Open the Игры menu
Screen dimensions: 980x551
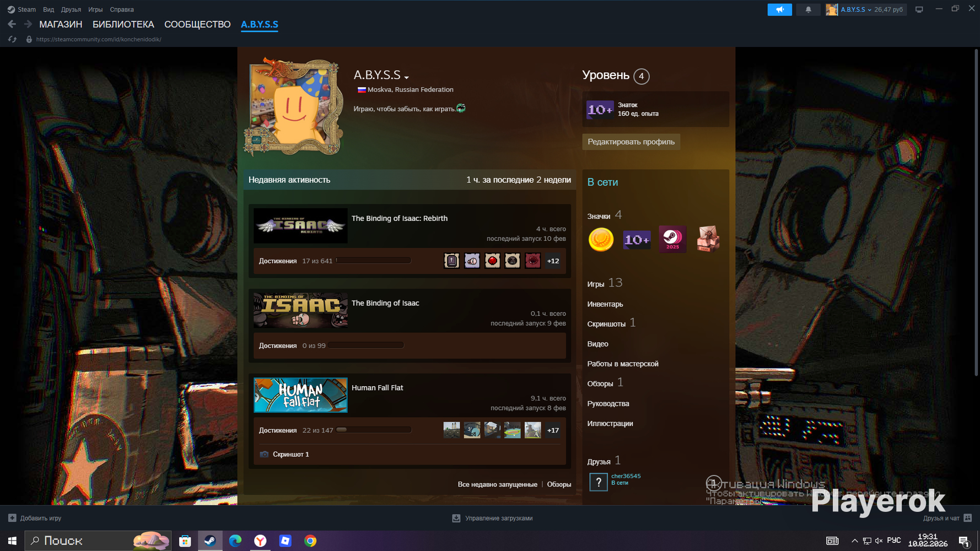95,9
